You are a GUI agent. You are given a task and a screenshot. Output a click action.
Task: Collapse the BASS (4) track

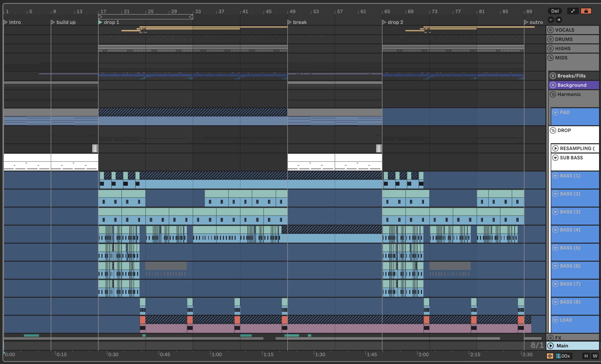(x=555, y=230)
